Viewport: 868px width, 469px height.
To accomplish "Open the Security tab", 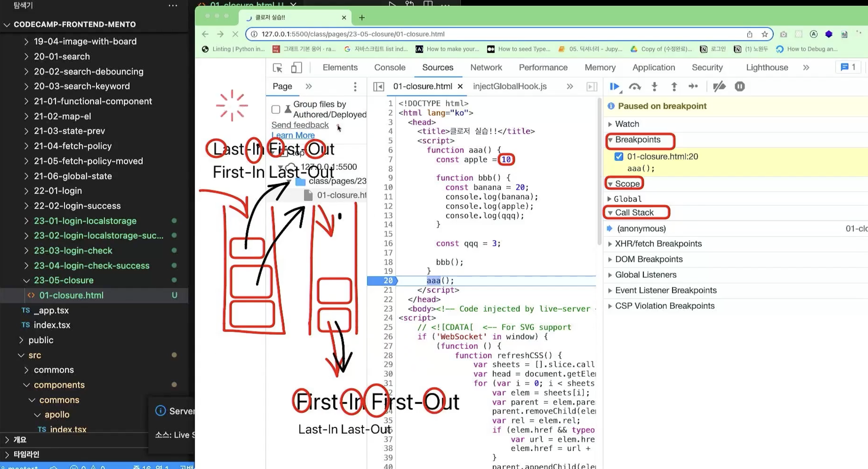I will [707, 68].
